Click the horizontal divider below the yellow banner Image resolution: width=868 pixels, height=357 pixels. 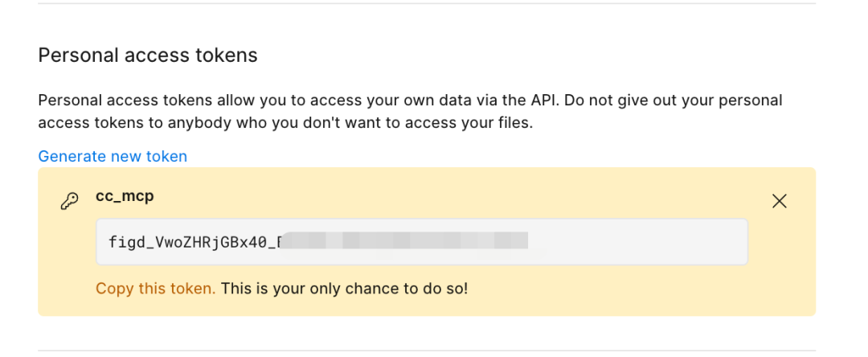pyautogui.click(x=434, y=351)
